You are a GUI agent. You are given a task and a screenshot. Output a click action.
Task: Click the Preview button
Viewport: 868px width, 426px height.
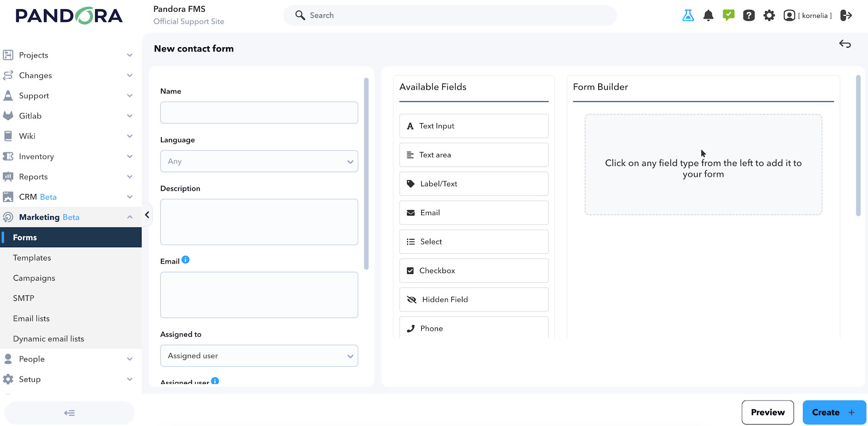pos(768,412)
